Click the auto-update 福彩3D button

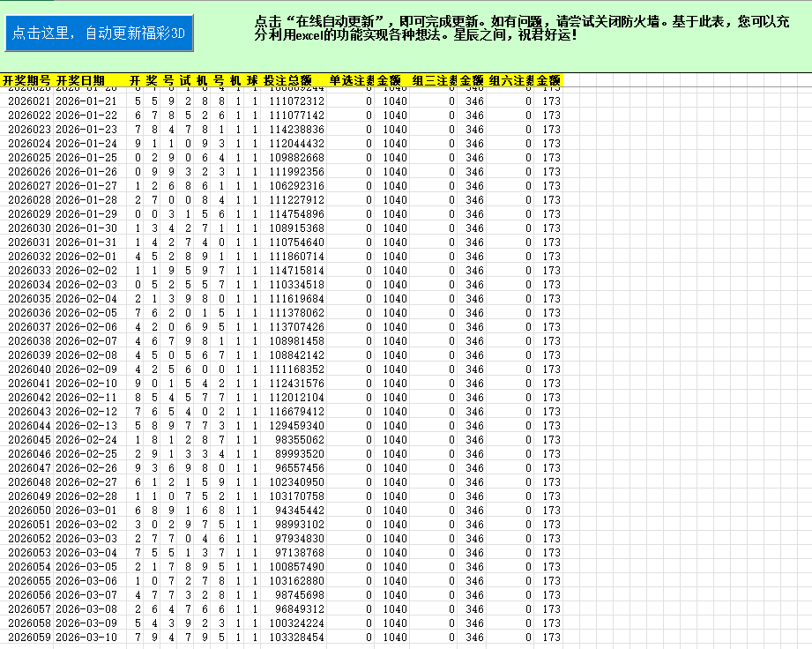tap(99, 34)
